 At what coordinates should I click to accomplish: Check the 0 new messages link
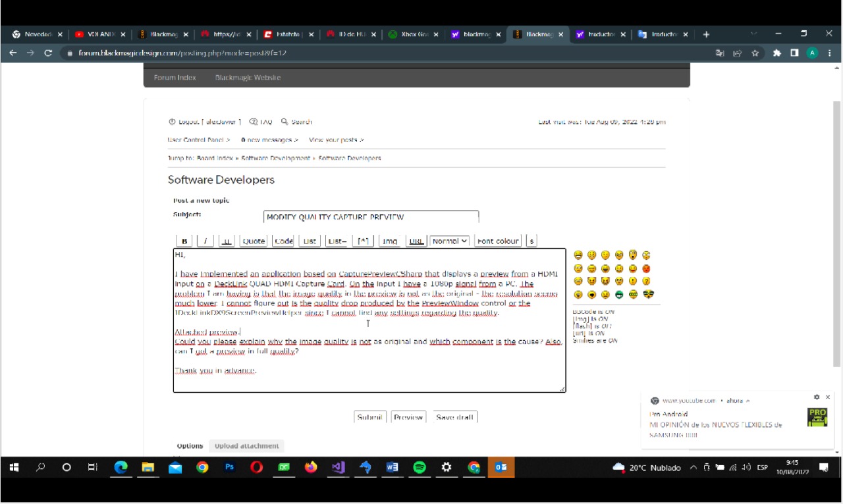[269, 140]
